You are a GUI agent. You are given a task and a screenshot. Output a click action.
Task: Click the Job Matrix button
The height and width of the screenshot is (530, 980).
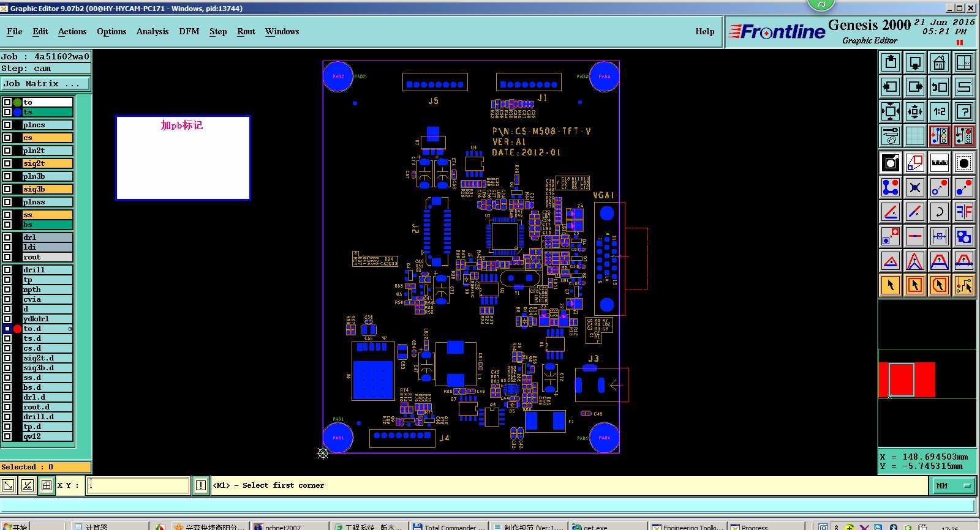(45, 84)
